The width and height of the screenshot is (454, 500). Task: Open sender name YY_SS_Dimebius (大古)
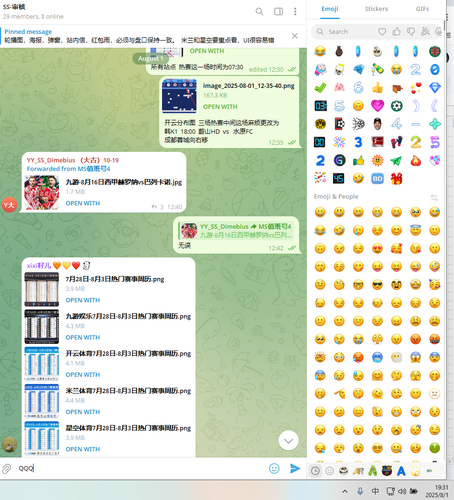tap(72, 160)
